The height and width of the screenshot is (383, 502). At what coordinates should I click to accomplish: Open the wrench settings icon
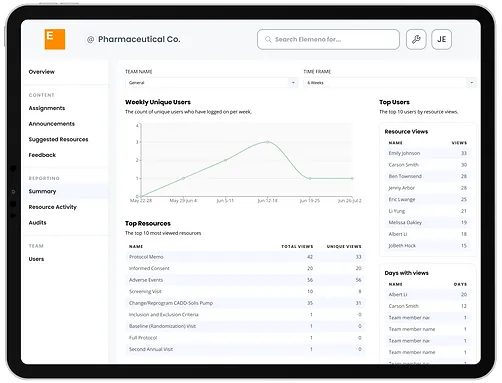416,39
